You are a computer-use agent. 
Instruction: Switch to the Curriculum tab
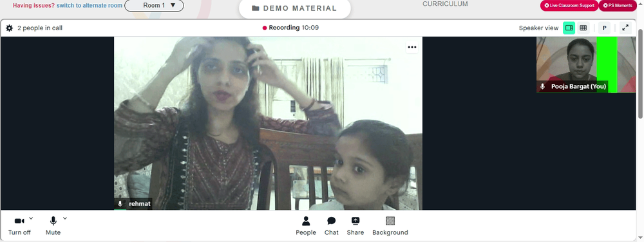[445, 4]
